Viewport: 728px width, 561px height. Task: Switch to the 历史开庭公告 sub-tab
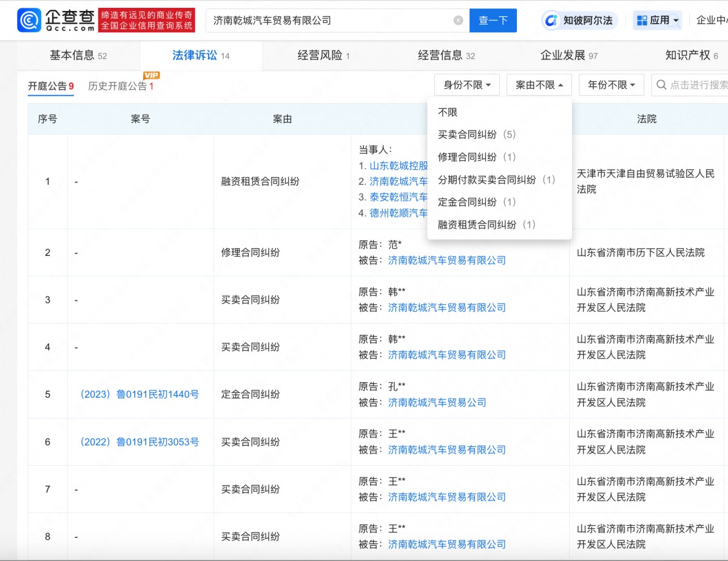[118, 86]
